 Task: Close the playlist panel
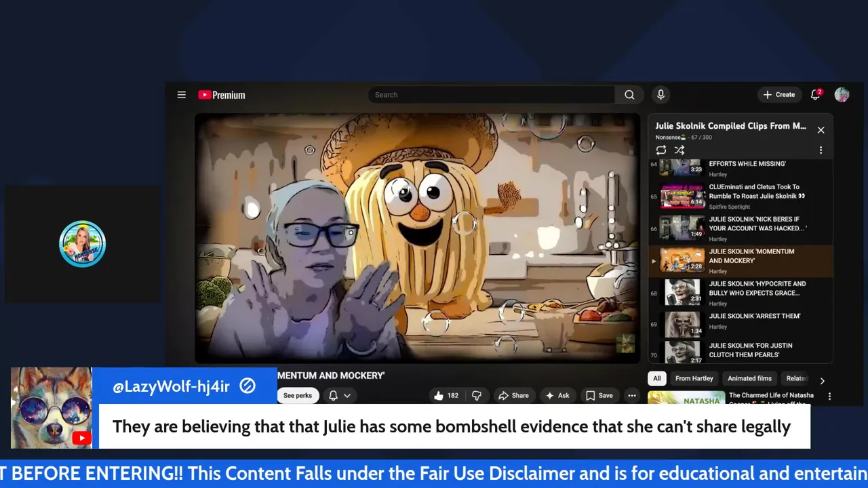(821, 130)
